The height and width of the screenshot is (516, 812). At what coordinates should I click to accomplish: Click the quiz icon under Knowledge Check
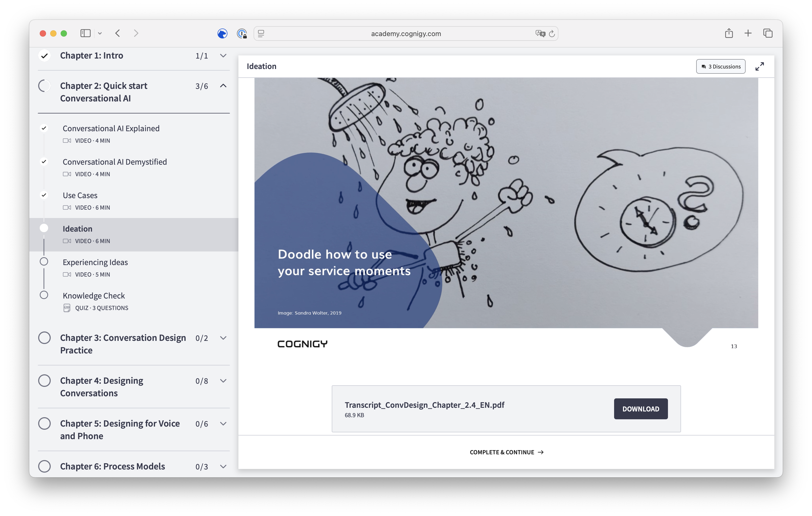coord(67,308)
